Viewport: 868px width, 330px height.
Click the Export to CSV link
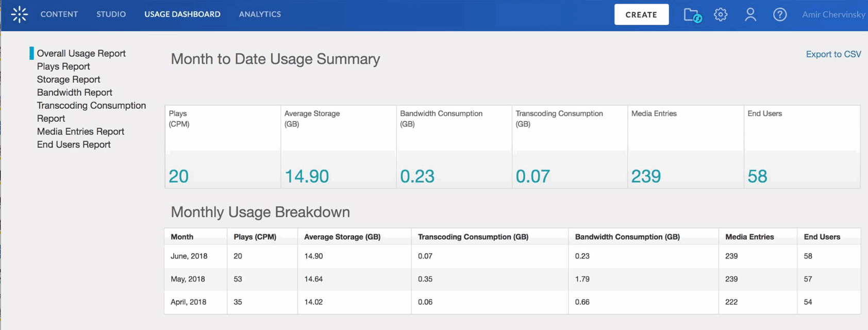(833, 54)
